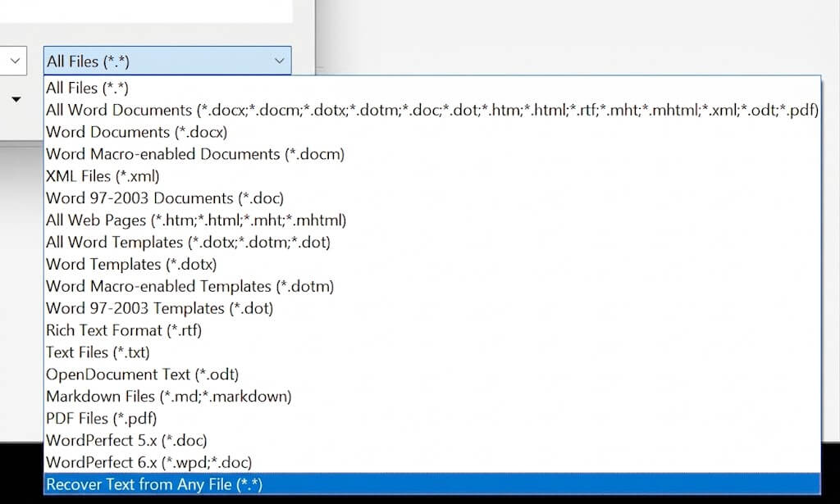Choose All Word Templates option
Viewport: 840px width, 504px height.
[x=431, y=242]
